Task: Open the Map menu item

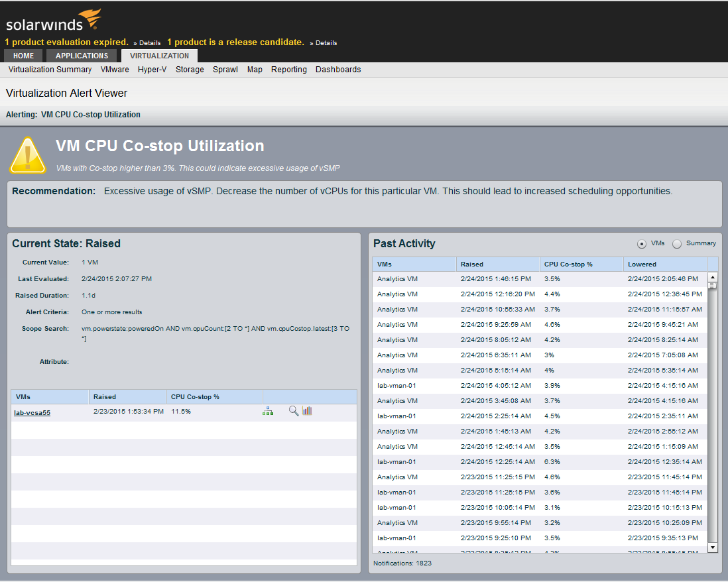Action: (x=255, y=70)
